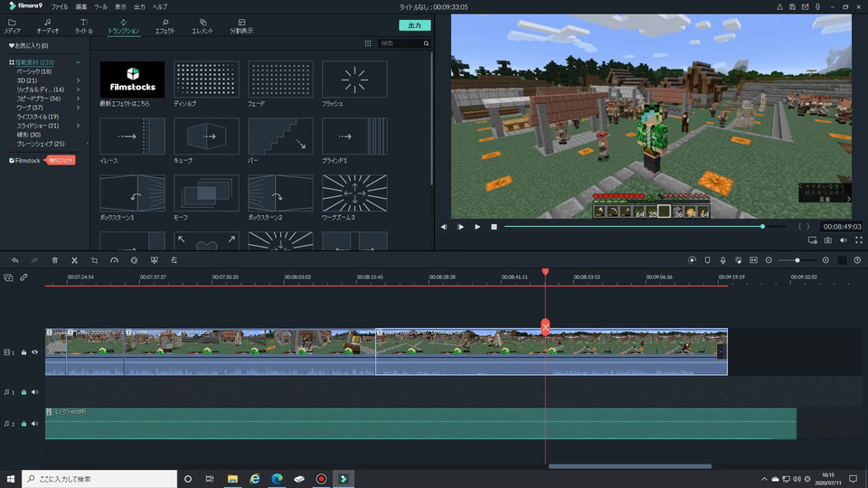Mute audio track 2 speaker
Screen dimensions: 868x488
click(35, 423)
